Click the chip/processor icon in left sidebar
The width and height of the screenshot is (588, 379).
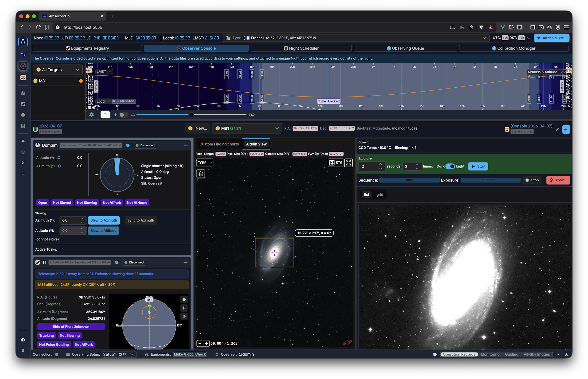(23, 152)
